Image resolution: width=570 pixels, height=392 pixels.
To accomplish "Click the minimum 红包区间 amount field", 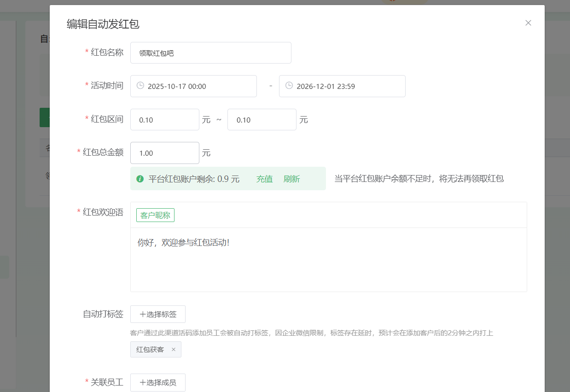I will [164, 120].
